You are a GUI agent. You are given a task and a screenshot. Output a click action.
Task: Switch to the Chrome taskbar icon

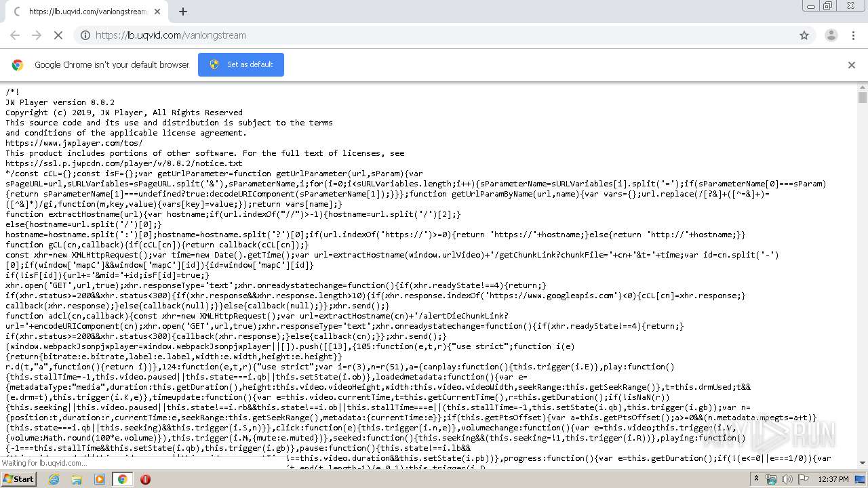(x=122, y=479)
